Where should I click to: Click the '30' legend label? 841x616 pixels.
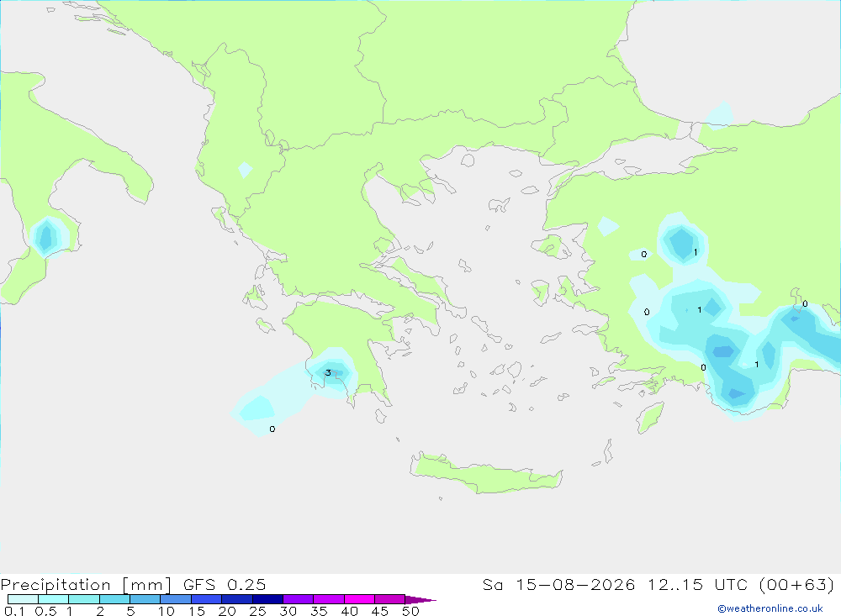point(288,611)
